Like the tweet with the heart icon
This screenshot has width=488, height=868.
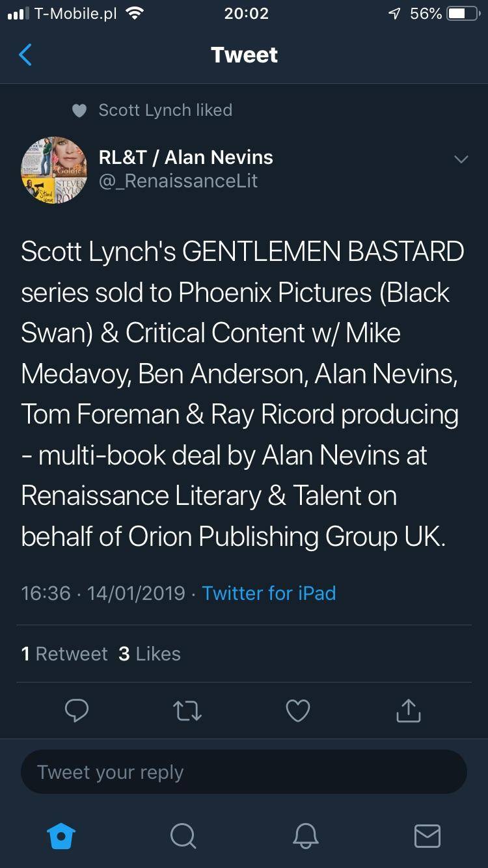[297, 711]
